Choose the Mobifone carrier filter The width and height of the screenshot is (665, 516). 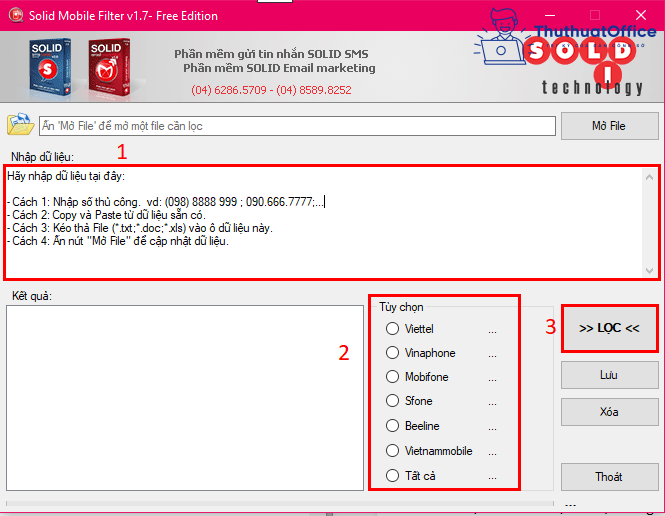point(392,377)
